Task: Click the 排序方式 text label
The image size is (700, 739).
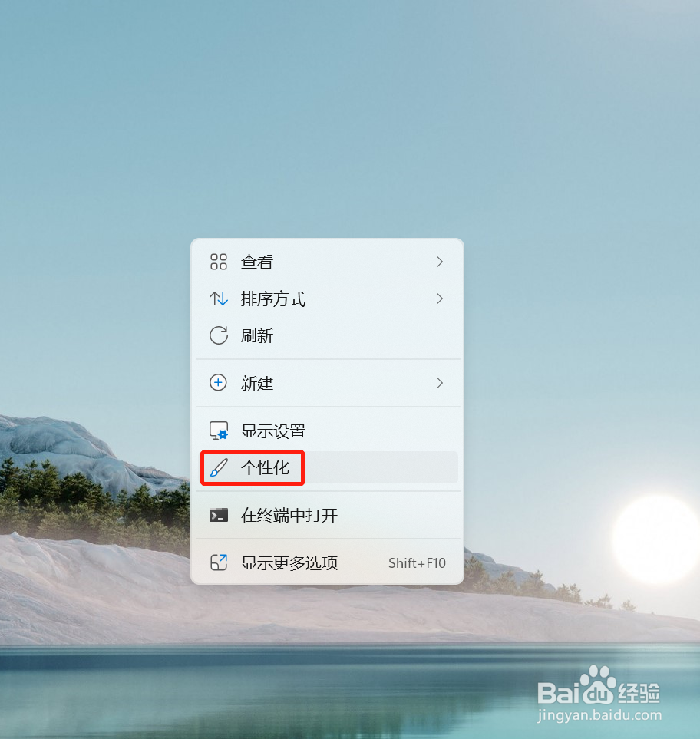Action: pyautogui.click(x=273, y=299)
